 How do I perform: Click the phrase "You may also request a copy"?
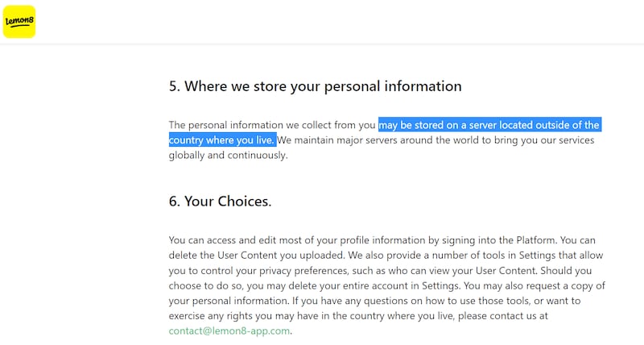tap(531, 285)
